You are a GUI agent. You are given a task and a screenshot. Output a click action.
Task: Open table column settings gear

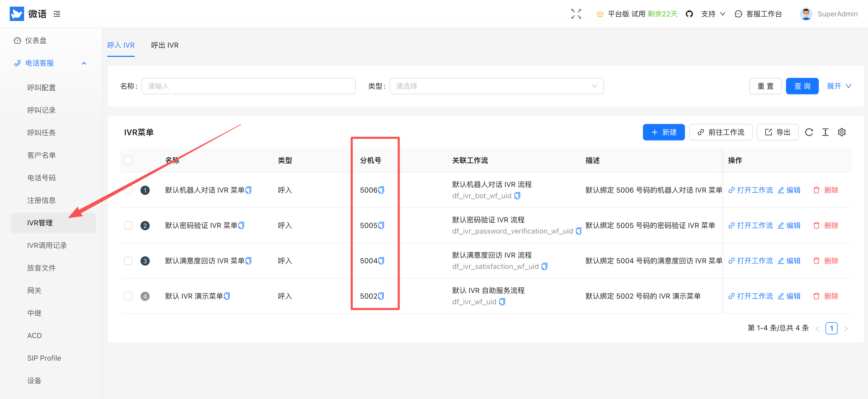point(842,132)
